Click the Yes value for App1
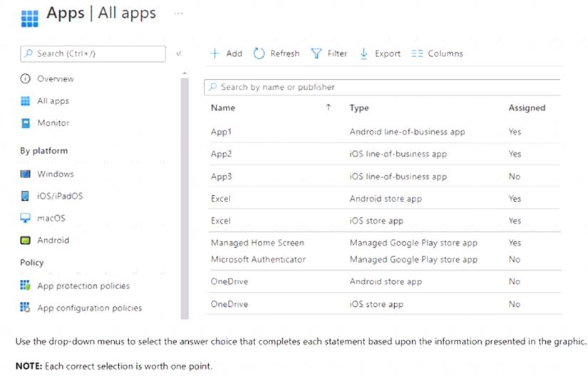The width and height of the screenshot is (588, 376). (x=515, y=132)
